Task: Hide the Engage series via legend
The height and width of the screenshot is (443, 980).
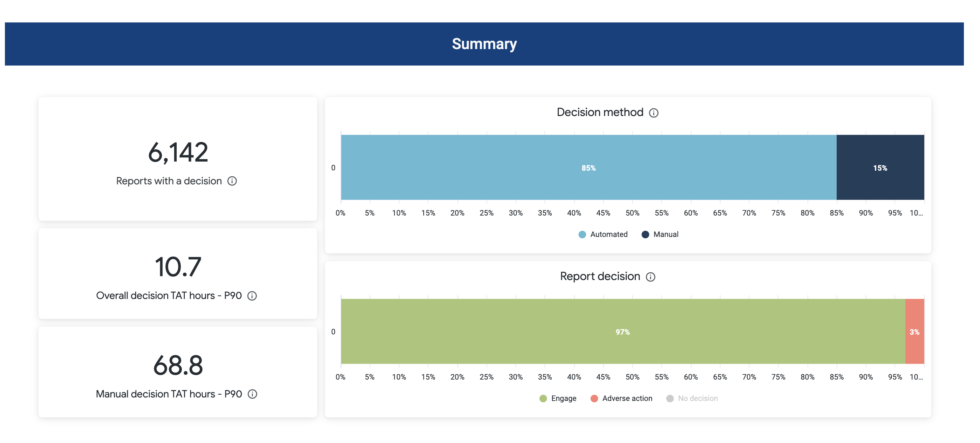Action: (x=563, y=398)
